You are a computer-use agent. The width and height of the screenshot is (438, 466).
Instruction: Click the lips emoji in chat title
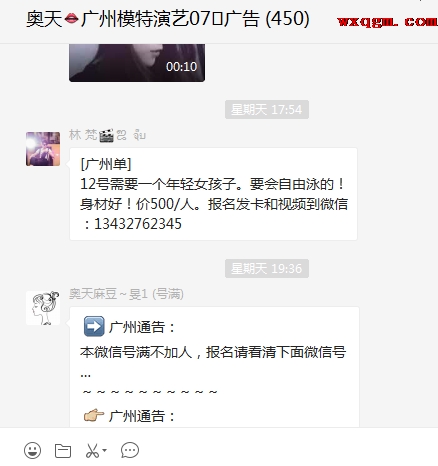pos(71,19)
